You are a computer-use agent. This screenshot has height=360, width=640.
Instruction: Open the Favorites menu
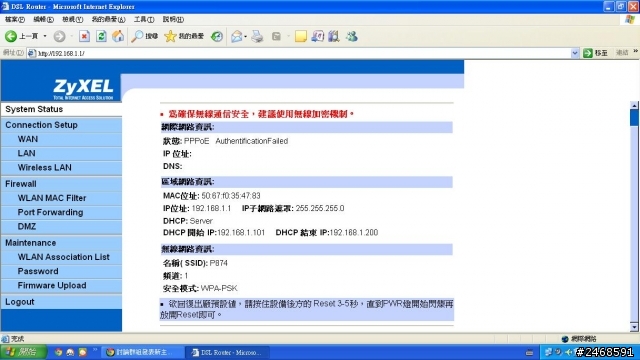[108, 19]
